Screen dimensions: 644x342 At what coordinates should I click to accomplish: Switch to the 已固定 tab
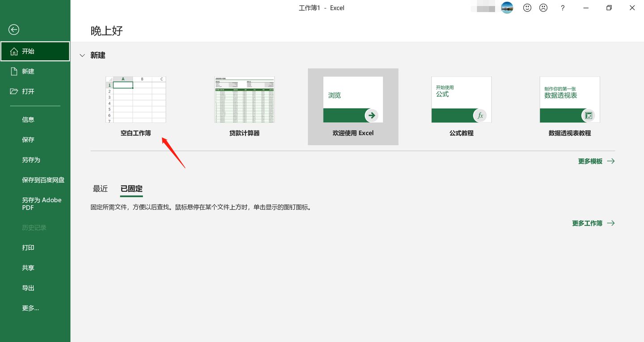coord(131,189)
